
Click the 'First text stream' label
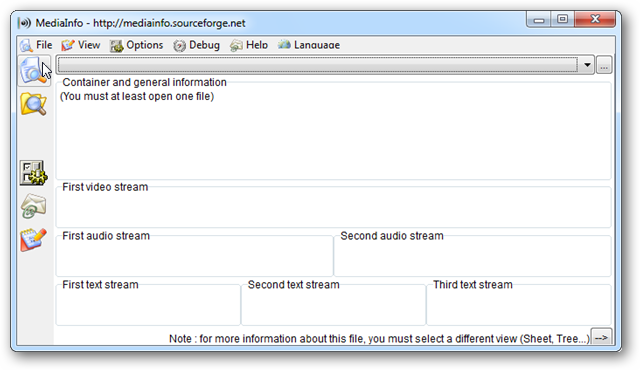click(100, 285)
